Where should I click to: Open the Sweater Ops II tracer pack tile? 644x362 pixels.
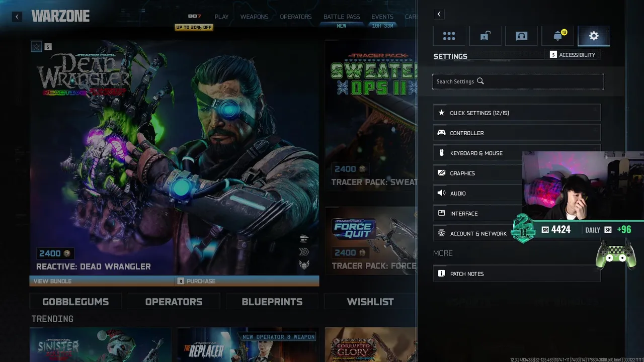click(x=371, y=115)
